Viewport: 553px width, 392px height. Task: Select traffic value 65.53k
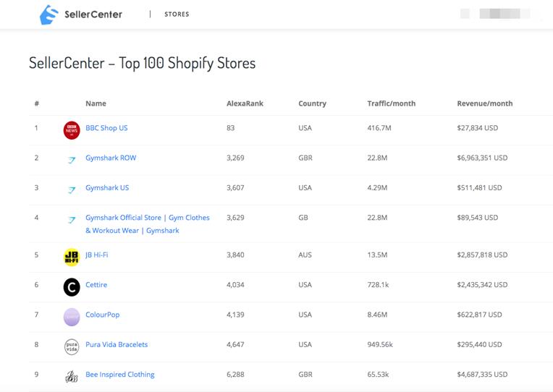tap(378, 375)
